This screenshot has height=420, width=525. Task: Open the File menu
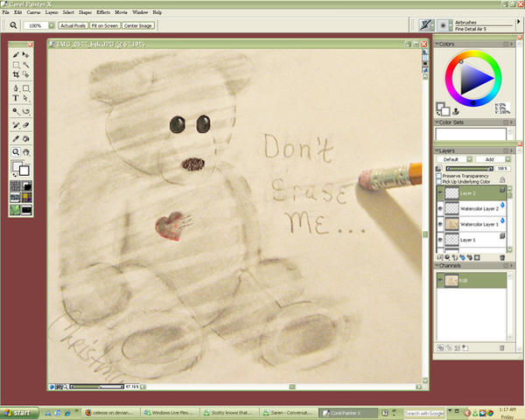pyautogui.click(x=6, y=12)
